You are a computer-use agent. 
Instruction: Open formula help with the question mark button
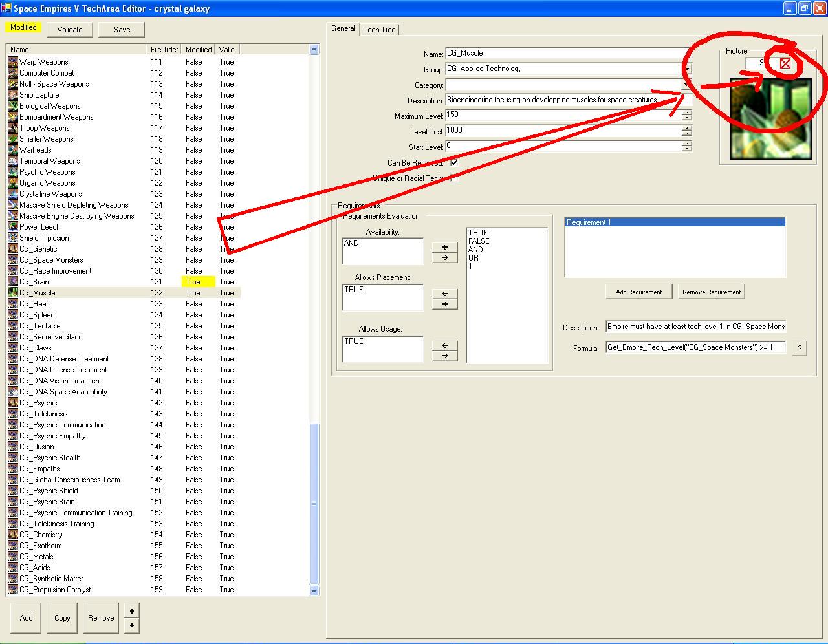pyautogui.click(x=799, y=348)
